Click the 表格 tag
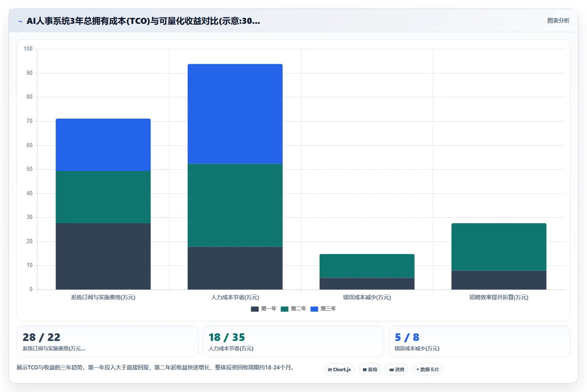Image resolution: width=587 pixels, height=392 pixels. tap(370, 369)
